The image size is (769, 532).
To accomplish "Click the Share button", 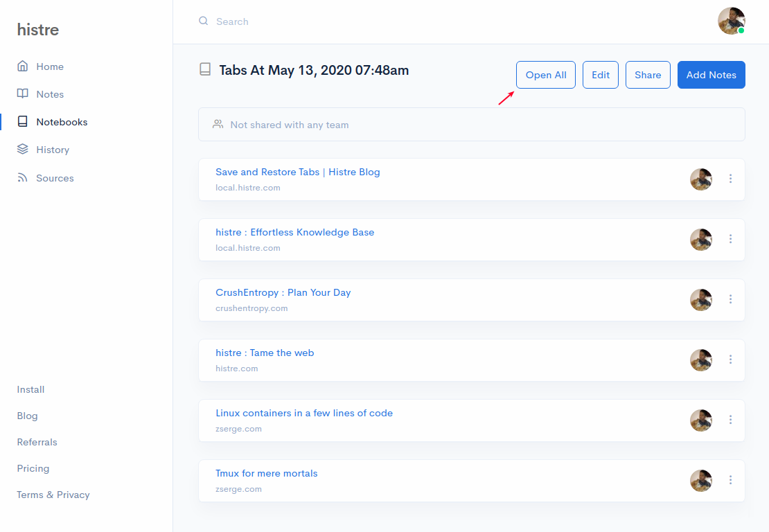I will pyautogui.click(x=648, y=75).
